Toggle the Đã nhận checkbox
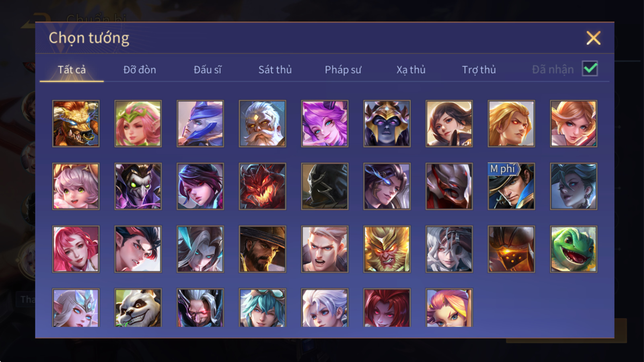This screenshot has height=362, width=644. click(x=590, y=69)
